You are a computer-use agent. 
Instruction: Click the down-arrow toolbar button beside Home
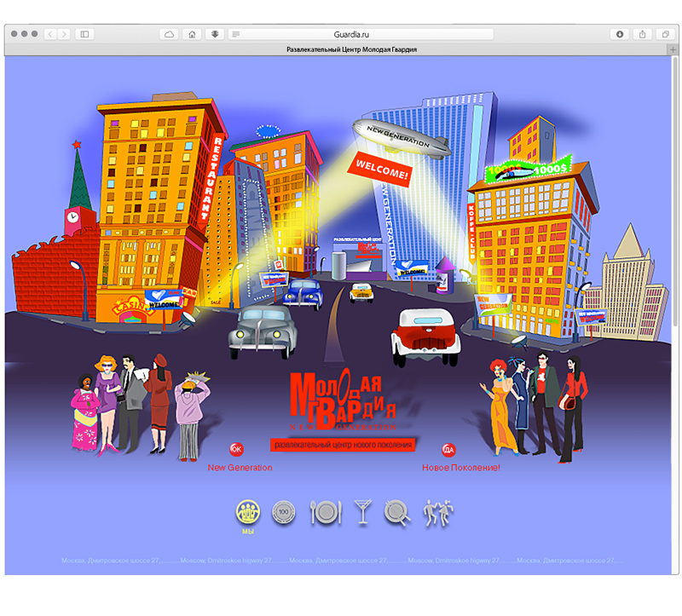pyautogui.click(x=215, y=34)
